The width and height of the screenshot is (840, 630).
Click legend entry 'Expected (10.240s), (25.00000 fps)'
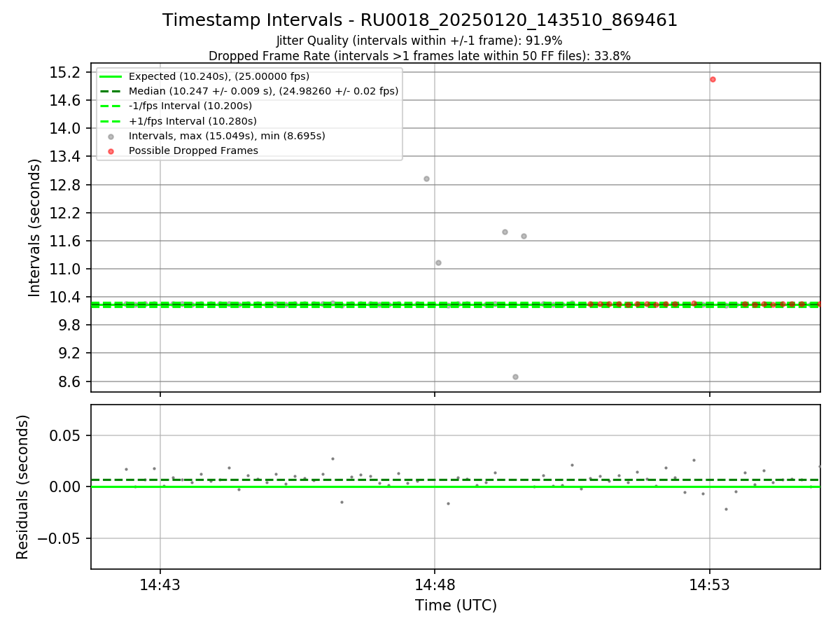tap(219, 76)
